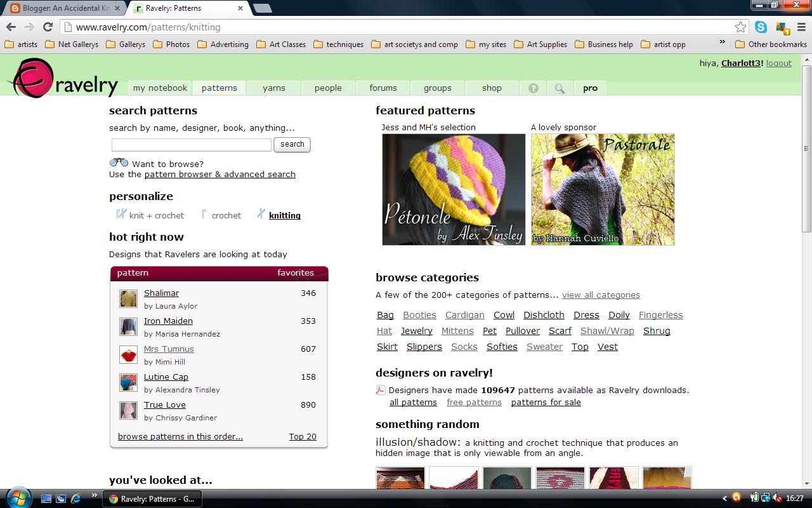Open the forums tab

click(x=383, y=88)
